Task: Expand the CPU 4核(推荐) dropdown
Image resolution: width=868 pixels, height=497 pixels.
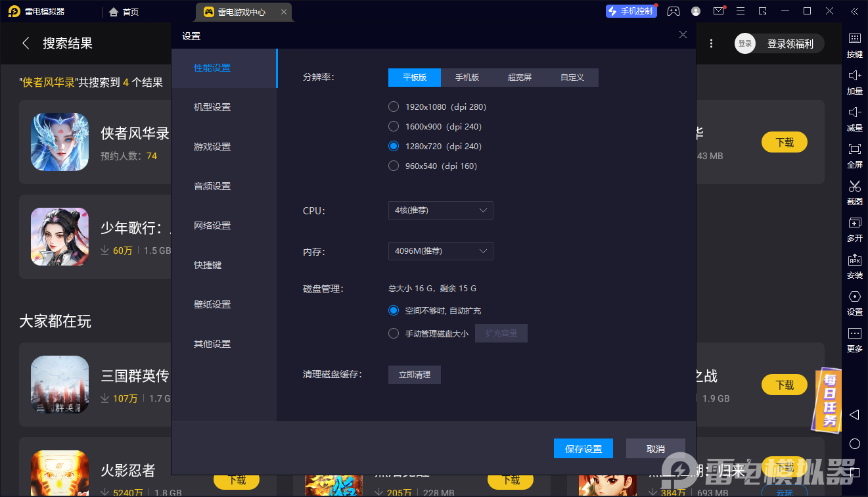Action: pos(441,210)
